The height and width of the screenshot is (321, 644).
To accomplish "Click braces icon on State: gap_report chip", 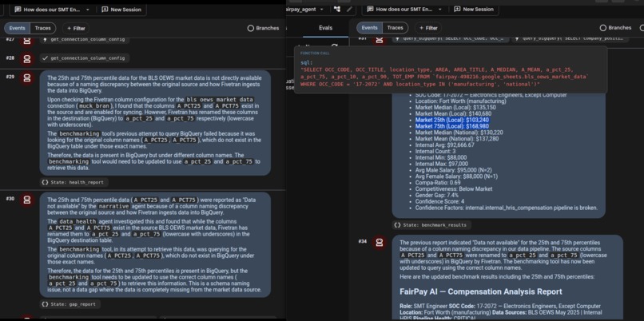I will pos(45,304).
